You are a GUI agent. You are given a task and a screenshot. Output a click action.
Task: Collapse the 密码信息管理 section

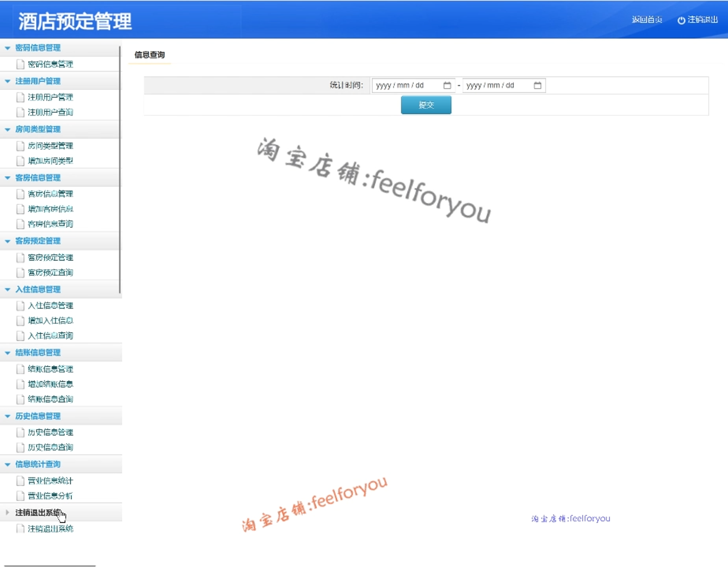click(x=7, y=48)
